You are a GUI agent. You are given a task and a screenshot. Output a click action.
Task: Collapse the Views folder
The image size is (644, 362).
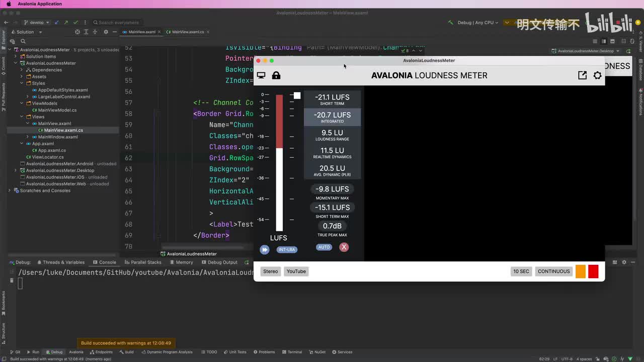point(22,117)
